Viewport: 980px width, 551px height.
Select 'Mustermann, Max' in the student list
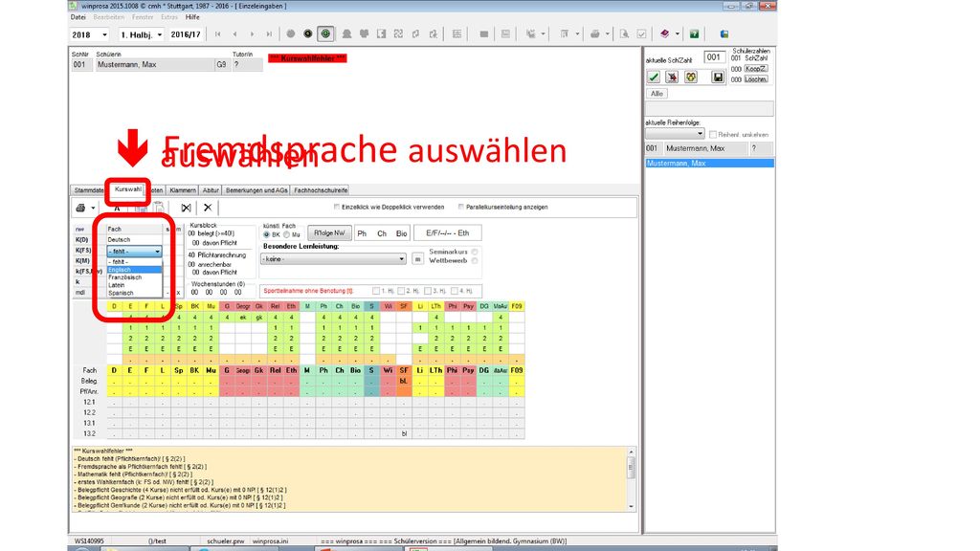(709, 163)
